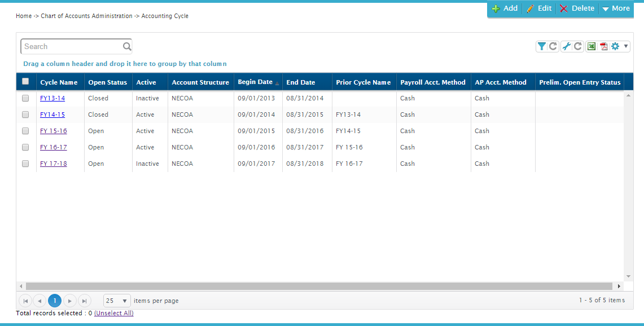644x326 pixels.
Task: Sort by AP Acct. Method header
Action: pos(501,82)
